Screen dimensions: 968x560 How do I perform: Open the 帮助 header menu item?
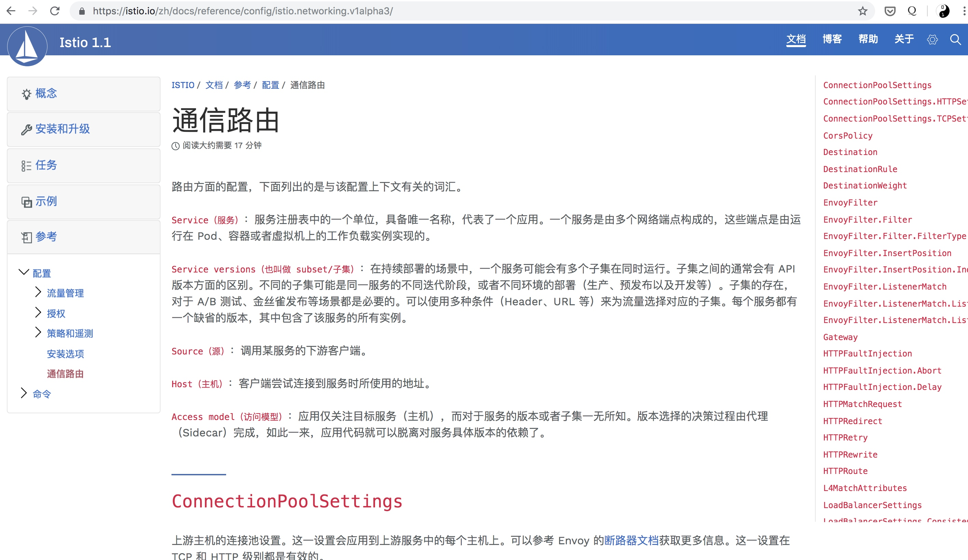[868, 39]
